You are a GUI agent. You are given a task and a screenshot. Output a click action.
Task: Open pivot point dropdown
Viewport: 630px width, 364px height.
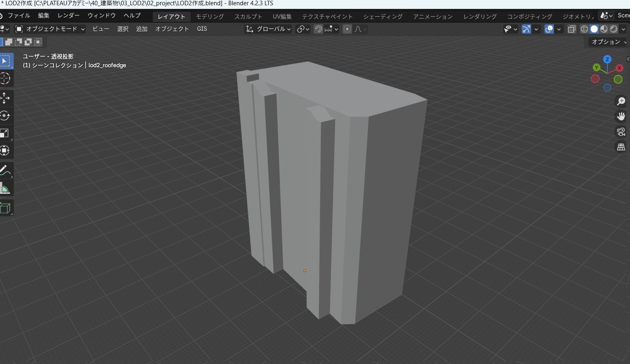303,29
